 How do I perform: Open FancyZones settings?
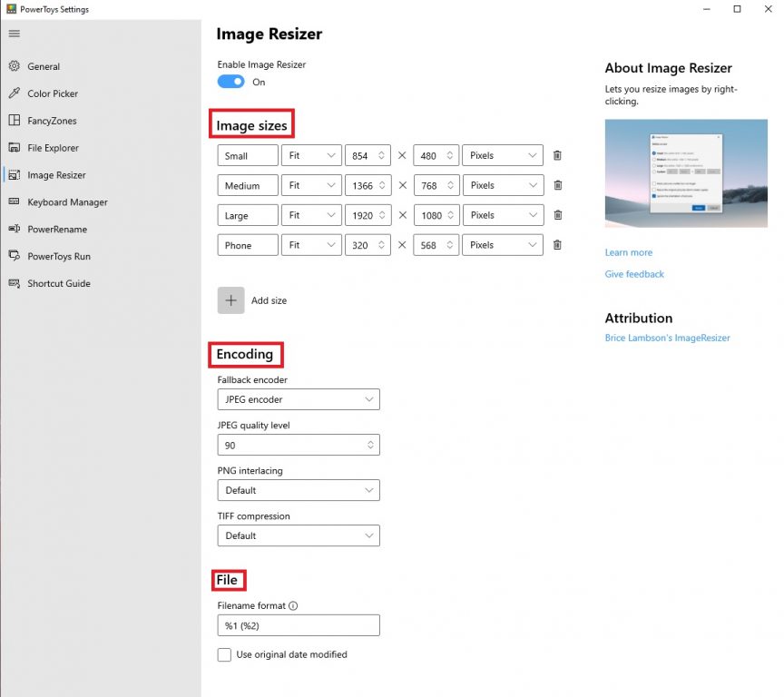point(52,121)
